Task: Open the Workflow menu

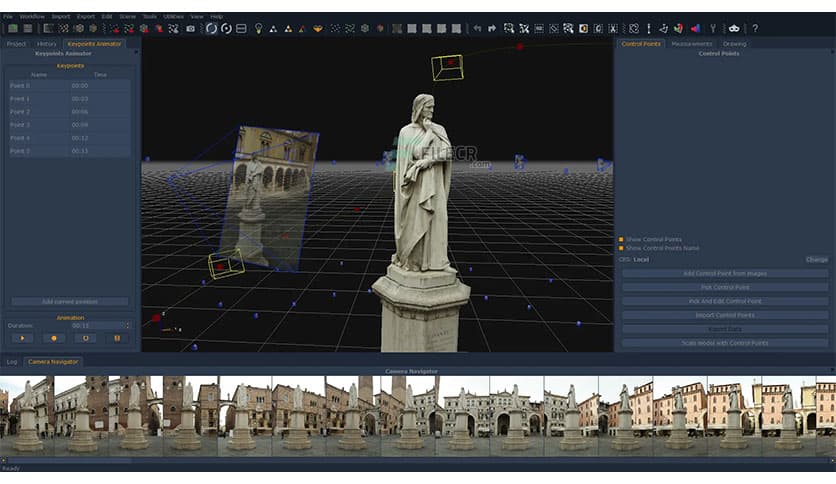Action: pyautogui.click(x=32, y=16)
